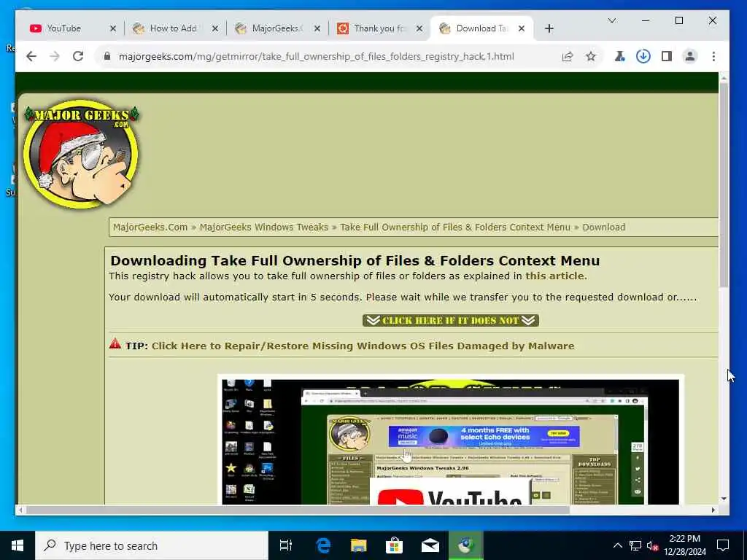Open Microsoft Store from the taskbar
This screenshot has width=747, height=560.
(394, 545)
